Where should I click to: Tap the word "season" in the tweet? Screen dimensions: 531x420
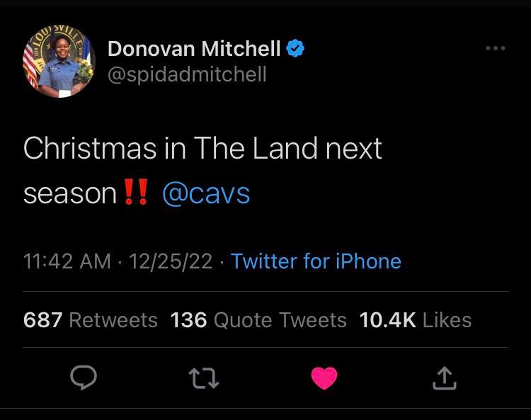[70, 193]
